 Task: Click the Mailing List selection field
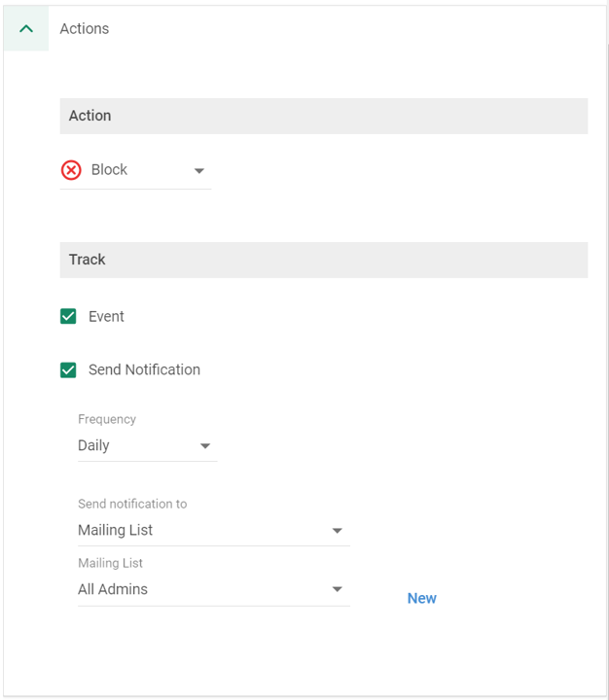click(x=214, y=531)
